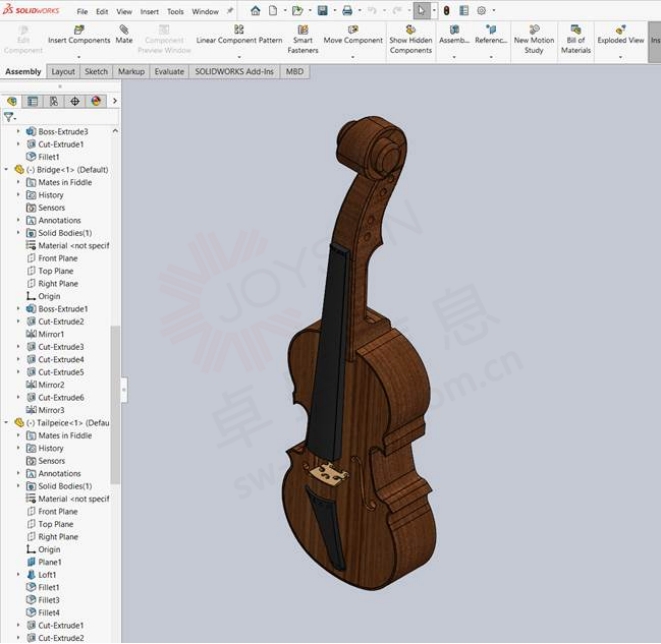Click the Mate tool icon

124,30
